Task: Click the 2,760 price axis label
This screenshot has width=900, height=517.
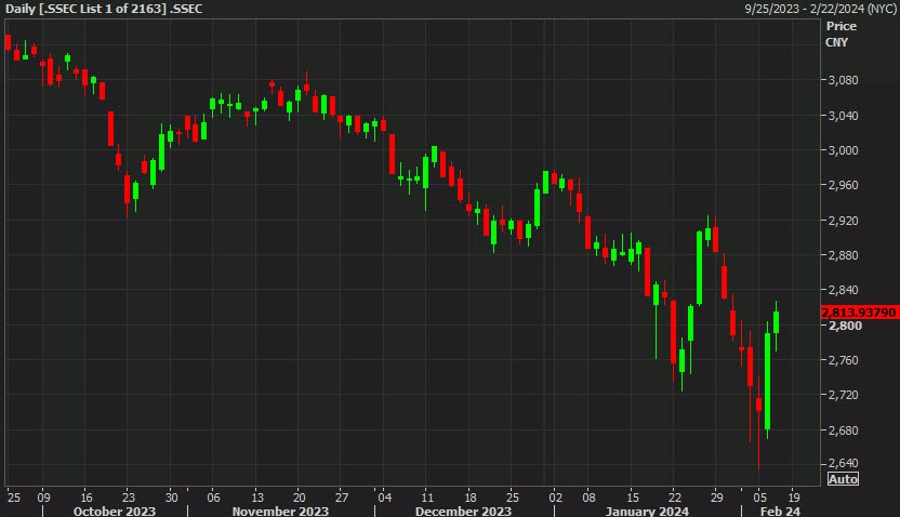Action: 843,360
